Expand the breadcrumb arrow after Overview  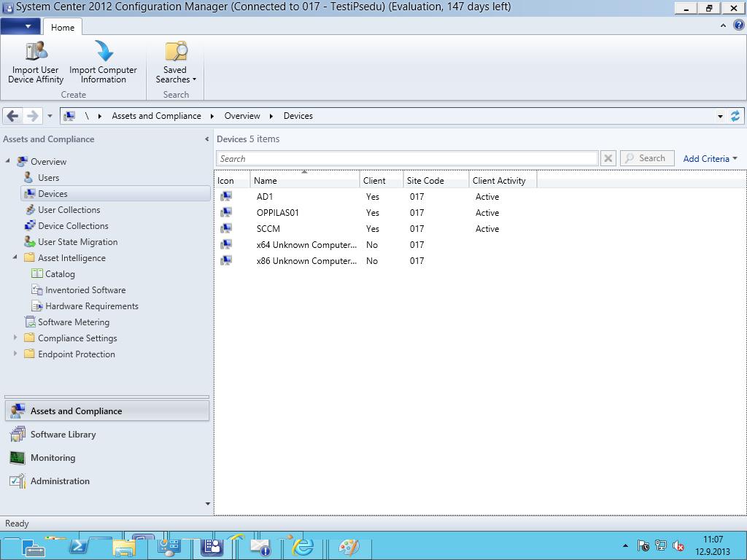(x=271, y=116)
